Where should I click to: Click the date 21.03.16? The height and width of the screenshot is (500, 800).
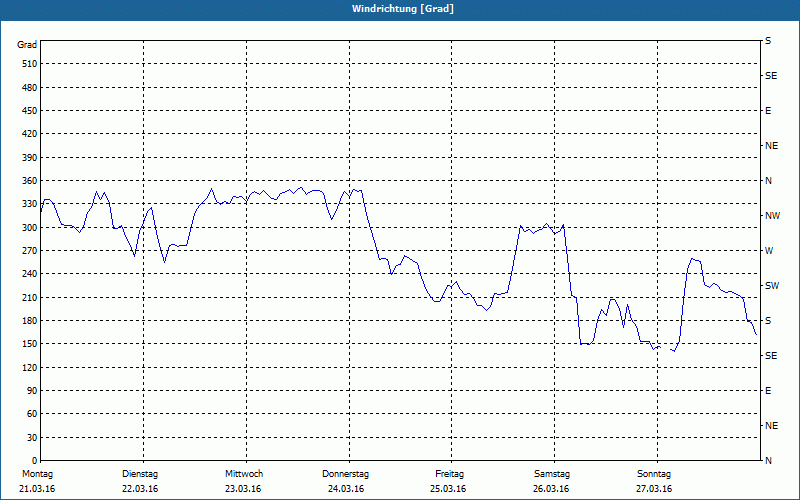click(x=37, y=489)
